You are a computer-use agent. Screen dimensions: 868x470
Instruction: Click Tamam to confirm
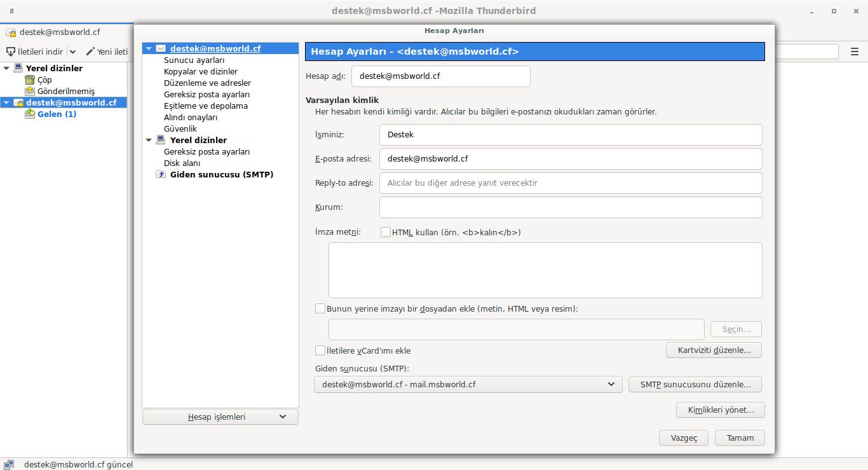pyautogui.click(x=740, y=438)
